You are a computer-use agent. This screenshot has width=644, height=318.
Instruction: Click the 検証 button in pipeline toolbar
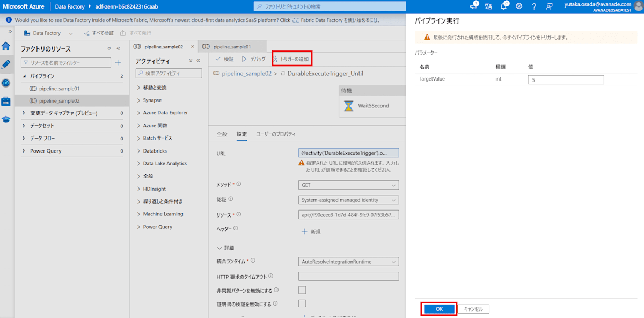coord(225,59)
